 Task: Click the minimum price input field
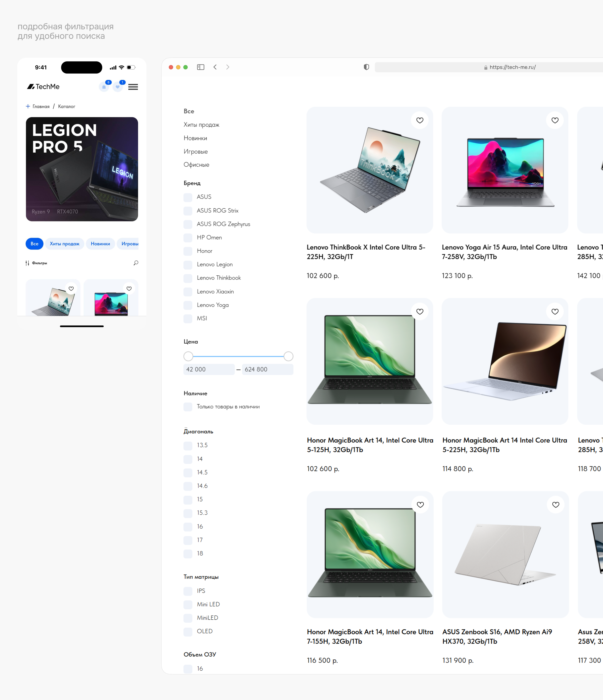point(209,369)
